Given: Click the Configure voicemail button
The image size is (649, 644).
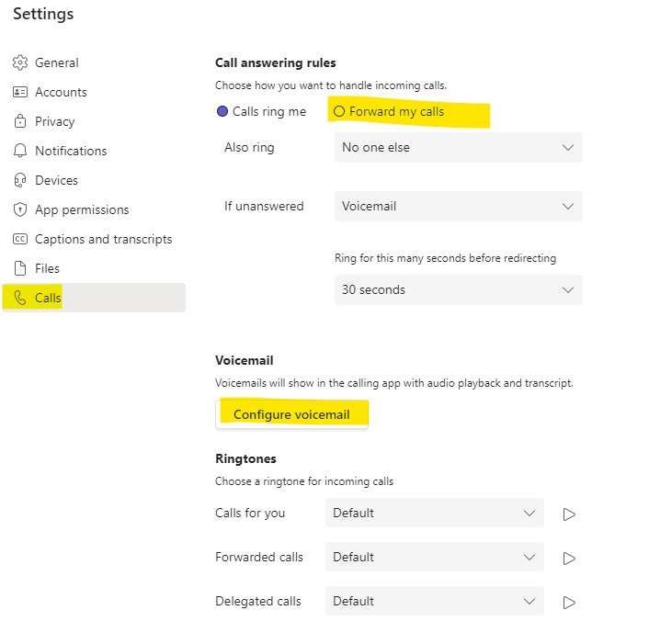Looking at the screenshot, I should 291,414.
